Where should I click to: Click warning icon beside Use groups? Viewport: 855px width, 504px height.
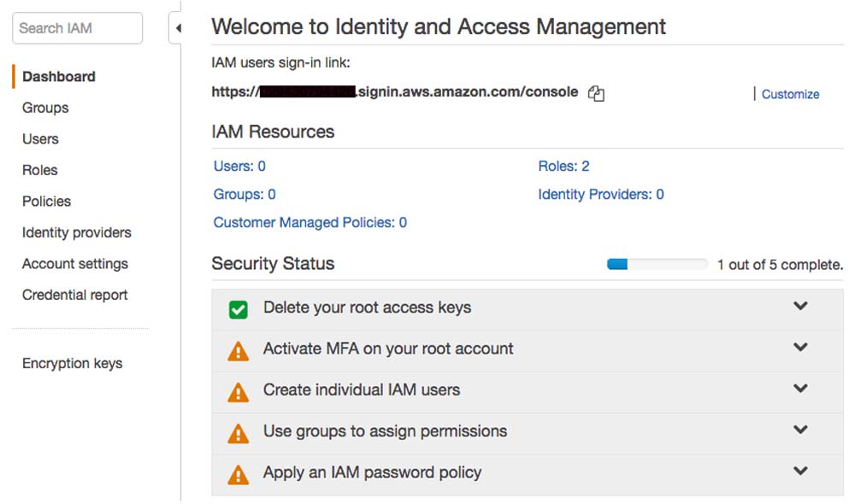239,433
